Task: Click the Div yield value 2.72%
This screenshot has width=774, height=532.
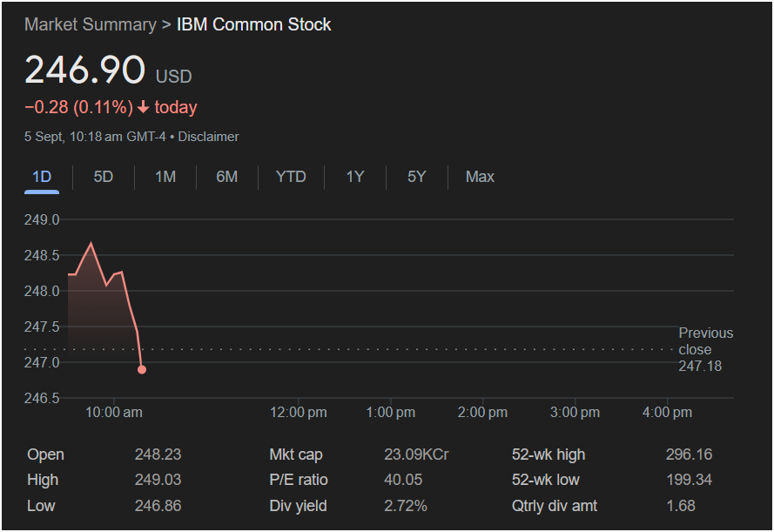Action: coord(406,506)
